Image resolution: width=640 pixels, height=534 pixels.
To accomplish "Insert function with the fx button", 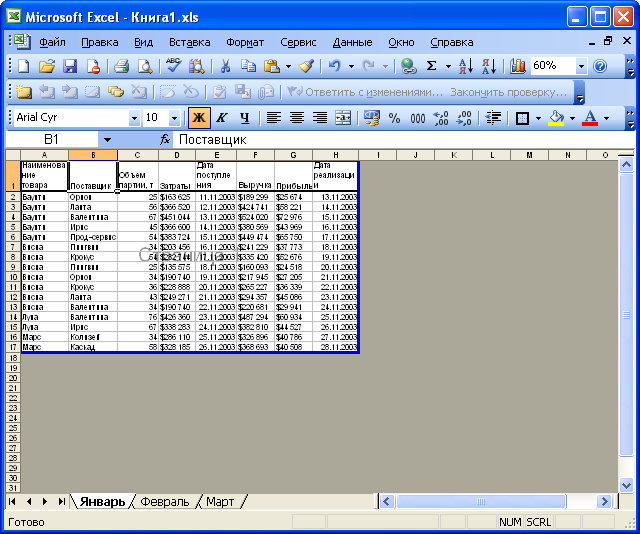I will 164,140.
